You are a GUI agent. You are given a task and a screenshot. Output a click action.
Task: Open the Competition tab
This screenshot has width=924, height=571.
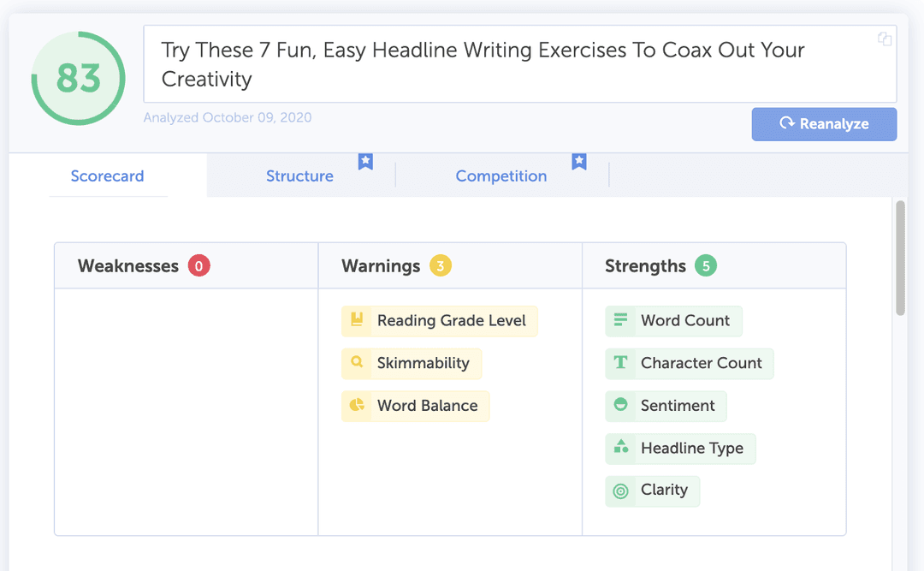tap(501, 176)
